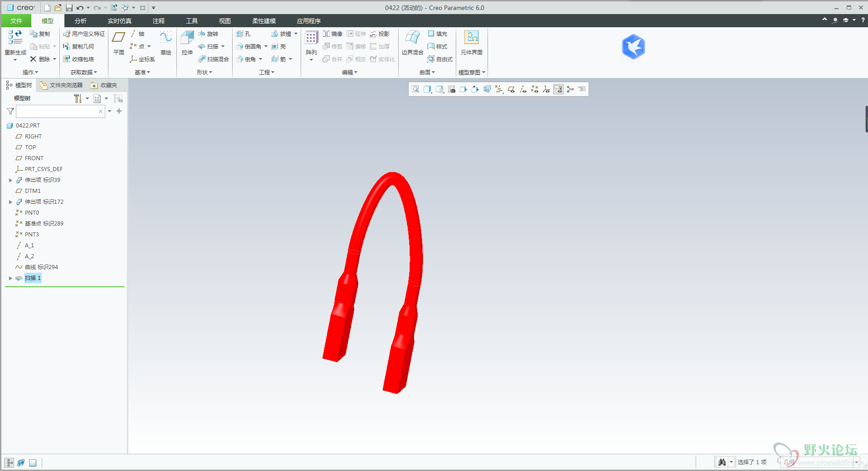Screen dimensions: 868x471
Task: Toggle datum axis display visibility
Action: point(523,89)
